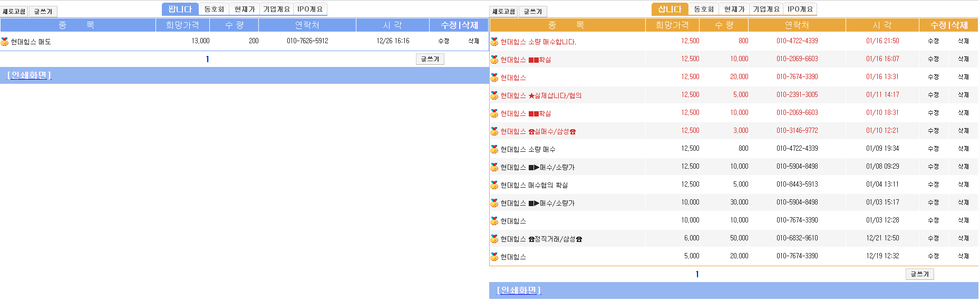
Task: Click the medal icon beside 매수협의 확실 listing
Action: coord(494,185)
